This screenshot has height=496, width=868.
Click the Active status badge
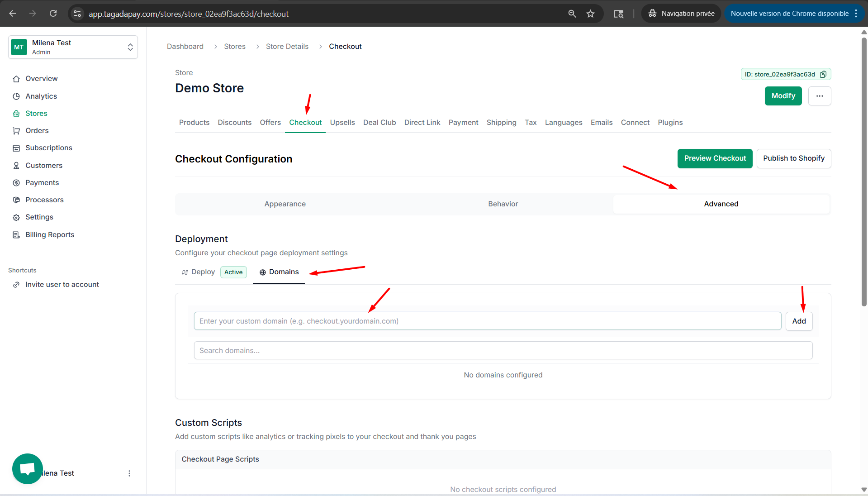click(233, 272)
